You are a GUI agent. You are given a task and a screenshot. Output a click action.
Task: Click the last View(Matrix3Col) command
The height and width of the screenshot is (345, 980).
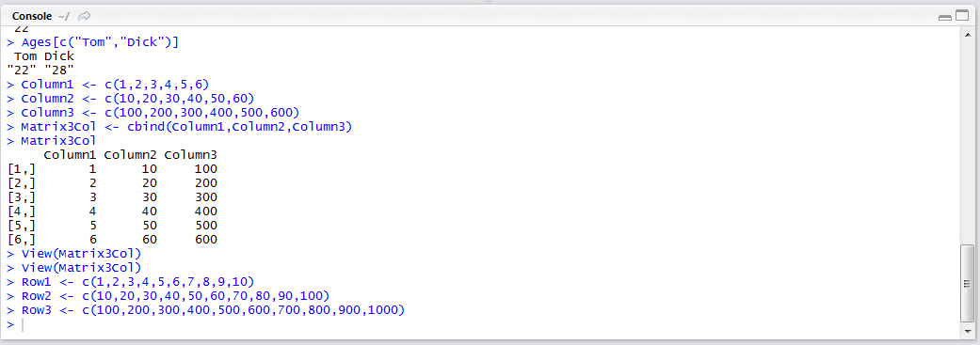click(73, 268)
